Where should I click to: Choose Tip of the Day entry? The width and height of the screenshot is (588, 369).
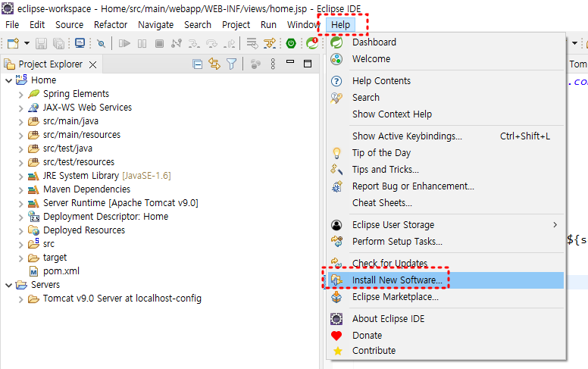coord(446,153)
